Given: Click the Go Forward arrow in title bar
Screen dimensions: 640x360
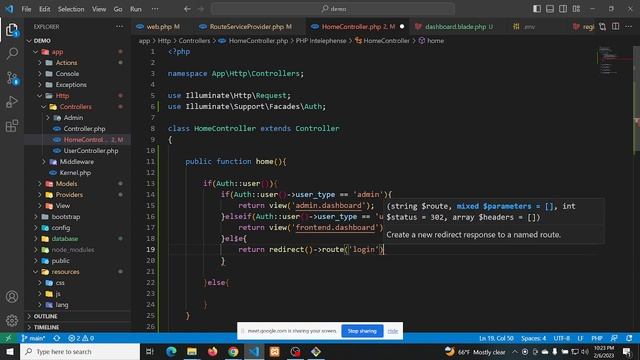Looking at the screenshot, I should point(201,9).
